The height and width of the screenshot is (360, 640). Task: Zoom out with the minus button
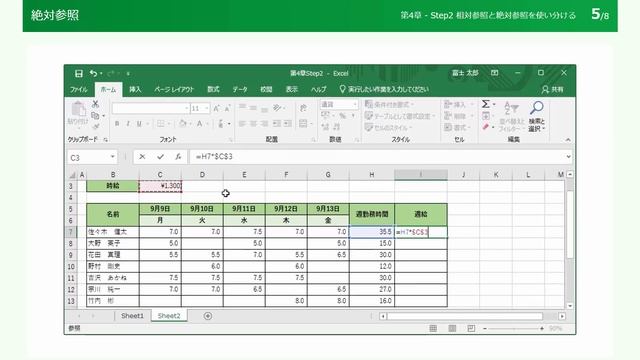(485, 329)
